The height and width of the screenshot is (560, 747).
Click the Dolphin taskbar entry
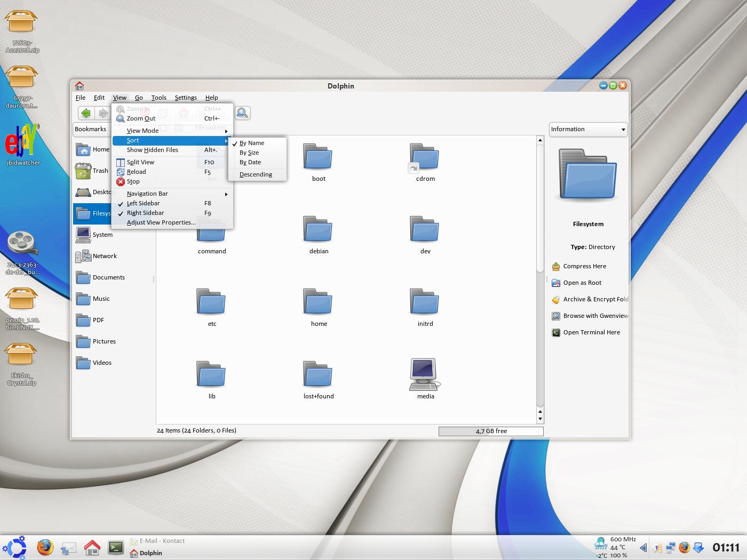146,553
